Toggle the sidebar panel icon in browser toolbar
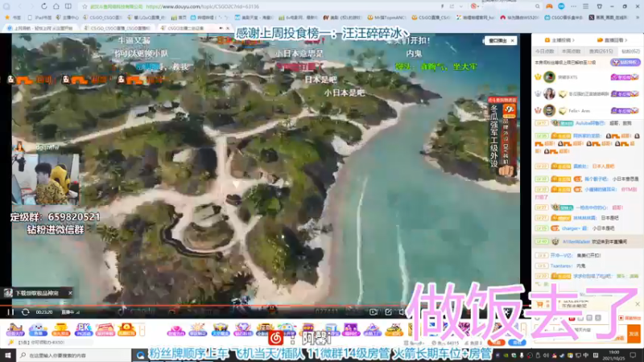This screenshot has width=644, height=362. coord(68,6)
